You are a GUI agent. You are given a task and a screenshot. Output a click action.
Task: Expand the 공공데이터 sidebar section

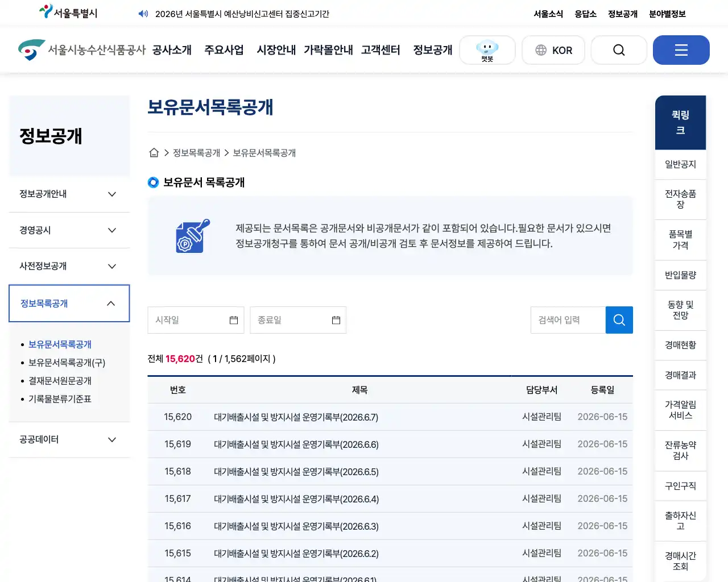click(x=69, y=439)
